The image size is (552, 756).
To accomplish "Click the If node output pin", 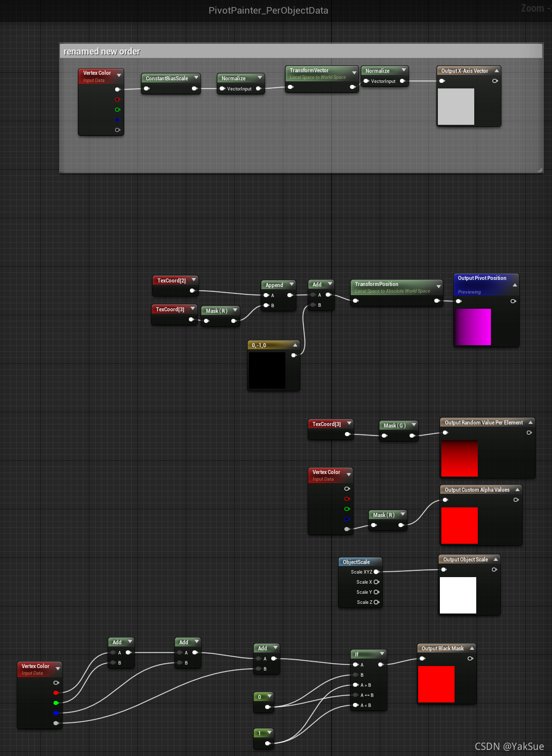I will (x=381, y=665).
